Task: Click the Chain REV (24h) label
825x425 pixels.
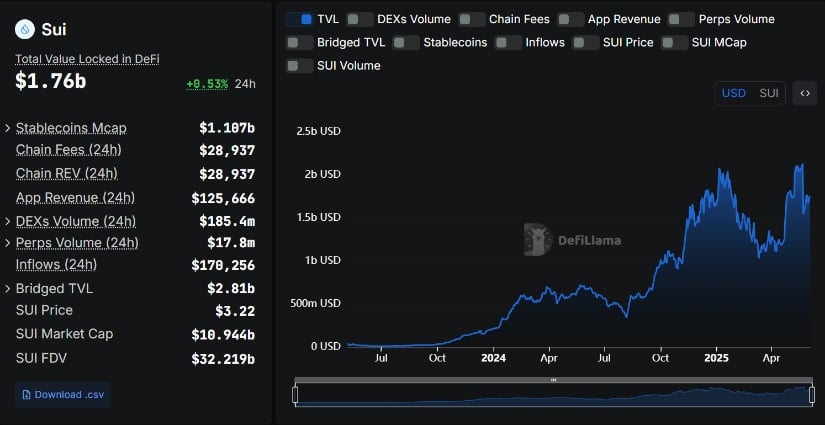Action: [x=67, y=174]
